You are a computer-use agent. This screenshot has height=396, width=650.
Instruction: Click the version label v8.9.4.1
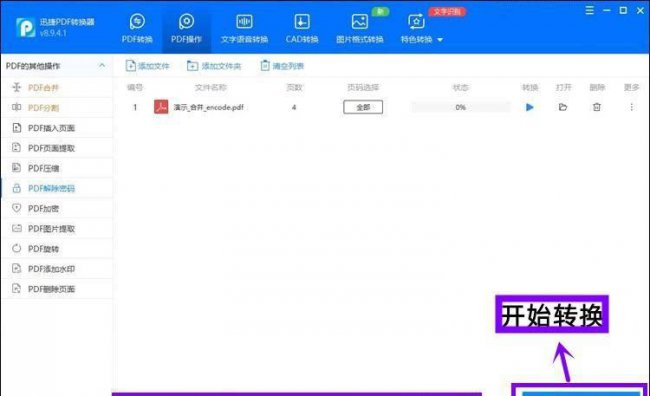pyautogui.click(x=53, y=33)
